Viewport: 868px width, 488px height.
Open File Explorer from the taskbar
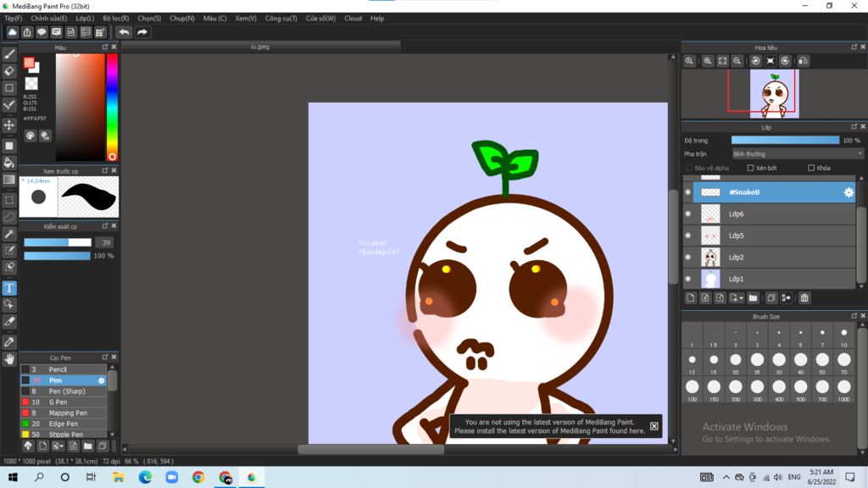118,477
